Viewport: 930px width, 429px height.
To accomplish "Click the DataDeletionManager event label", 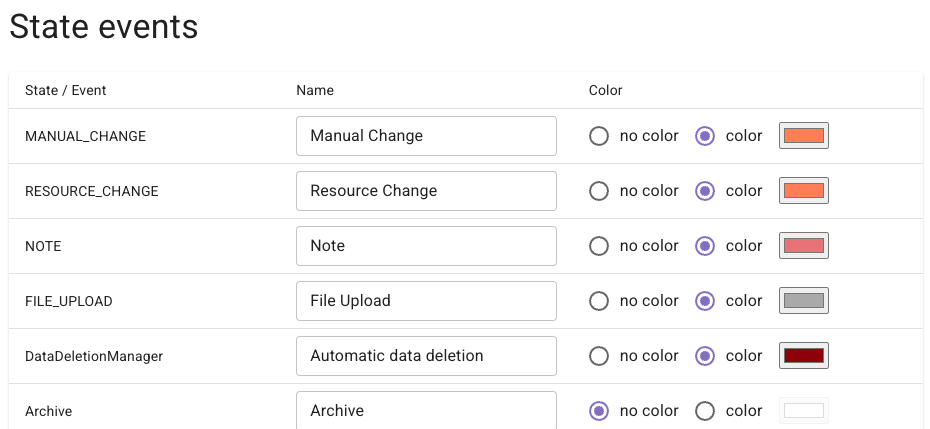I will [94, 356].
